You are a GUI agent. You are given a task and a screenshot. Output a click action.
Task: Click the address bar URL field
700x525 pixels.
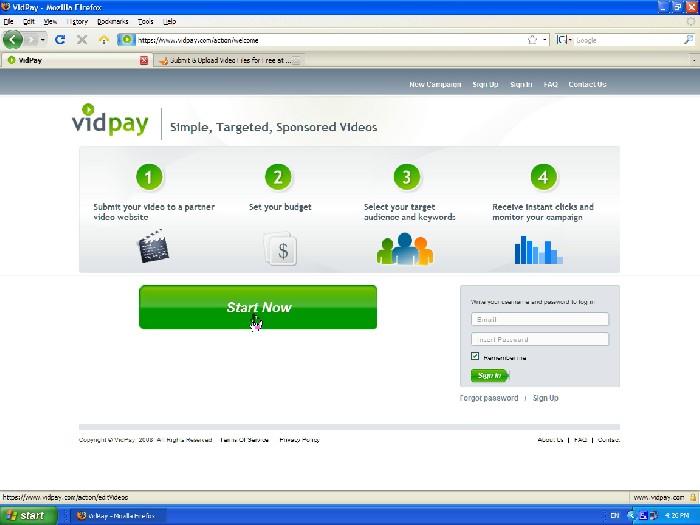tap(330, 40)
